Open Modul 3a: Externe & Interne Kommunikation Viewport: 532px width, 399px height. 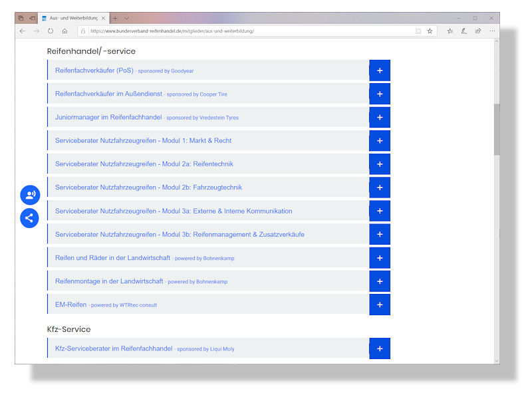pyautogui.click(x=174, y=211)
